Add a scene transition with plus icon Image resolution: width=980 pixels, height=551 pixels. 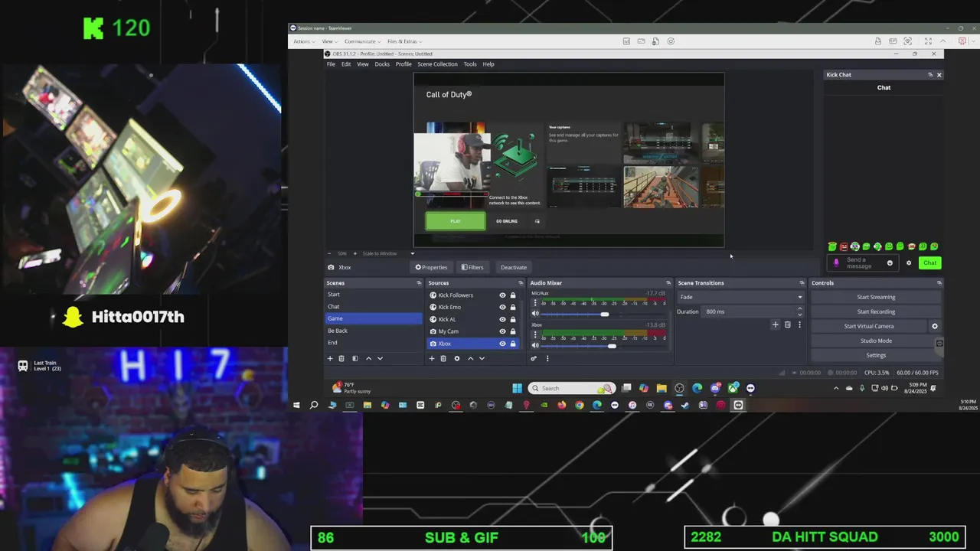[x=775, y=324]
